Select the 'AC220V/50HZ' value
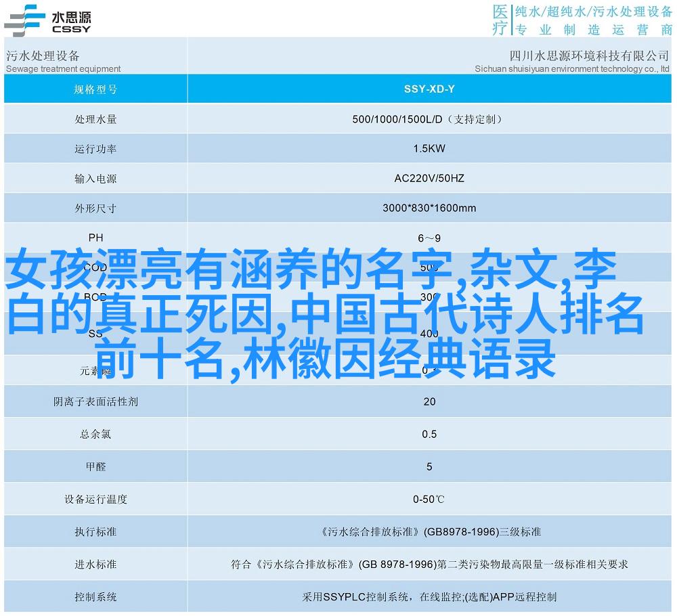Viewport: 677px width, 616px height. [429, 178]
